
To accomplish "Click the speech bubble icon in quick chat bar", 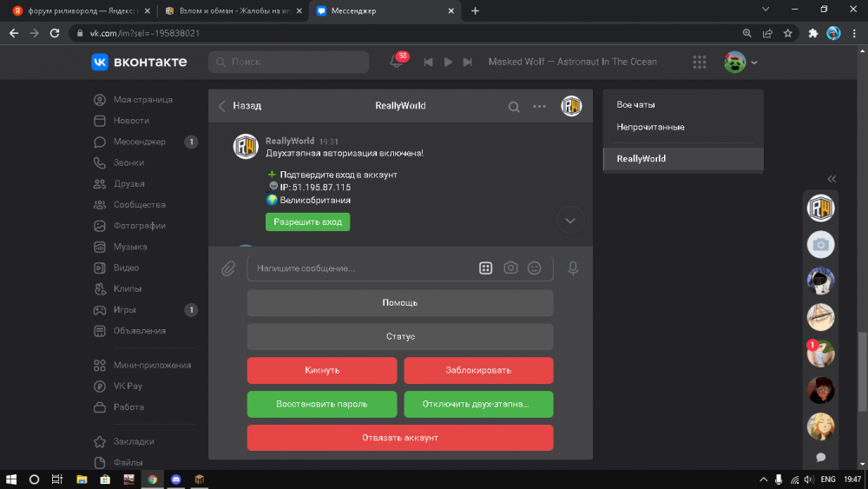I will (820, 458).
